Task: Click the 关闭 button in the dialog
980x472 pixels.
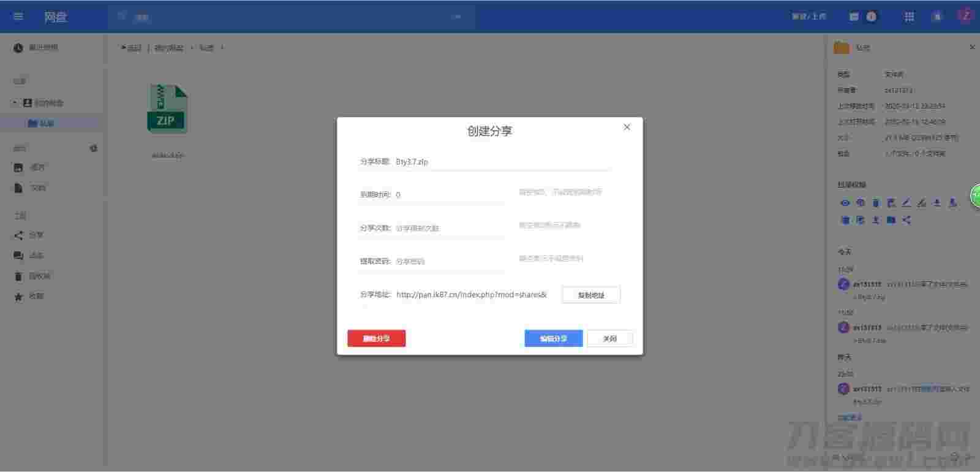Action: click(x=609, y=338)
